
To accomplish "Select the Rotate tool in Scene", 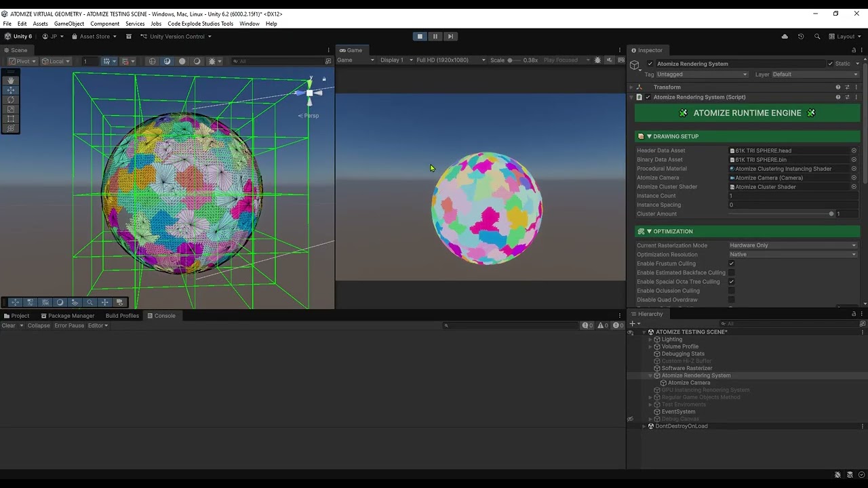I will 11,100.
